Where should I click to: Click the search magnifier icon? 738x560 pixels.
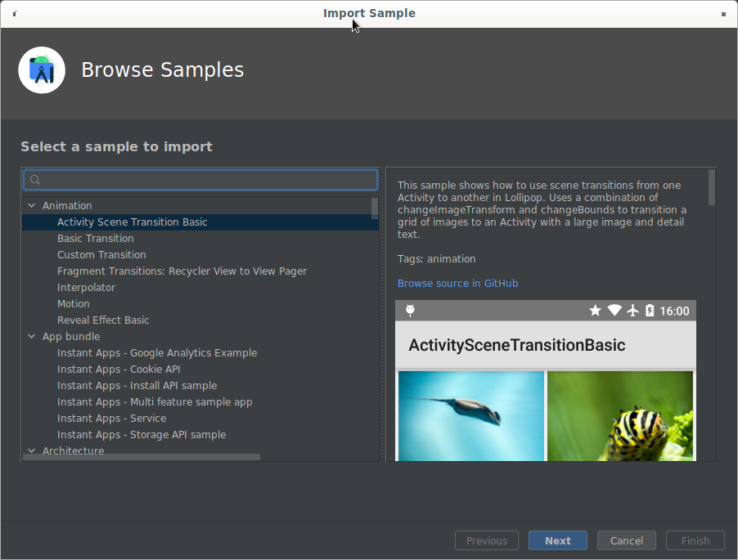click(35, 180)
